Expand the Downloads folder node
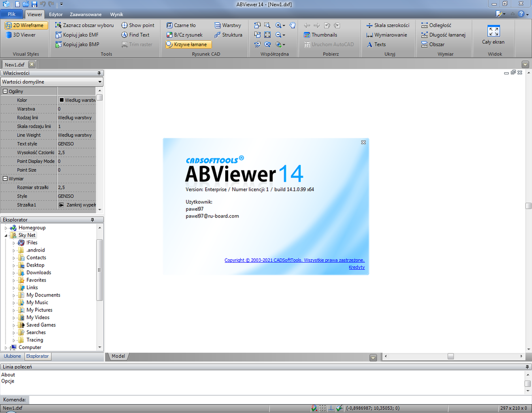 14,273
